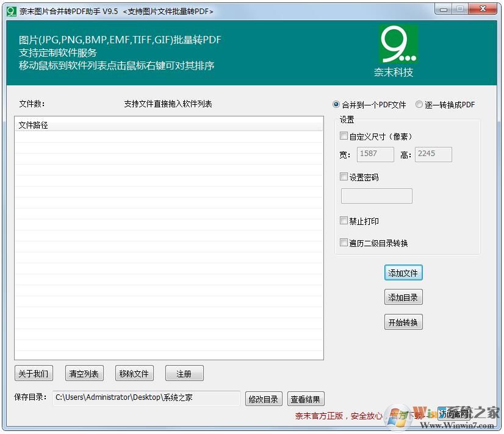Enable the 遍历二级目录转换 checkbox

[x=344, y=242]
